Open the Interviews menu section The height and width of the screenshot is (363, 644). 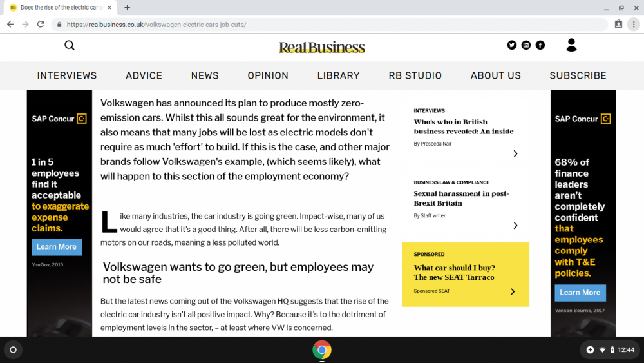[x=67, y=75]
